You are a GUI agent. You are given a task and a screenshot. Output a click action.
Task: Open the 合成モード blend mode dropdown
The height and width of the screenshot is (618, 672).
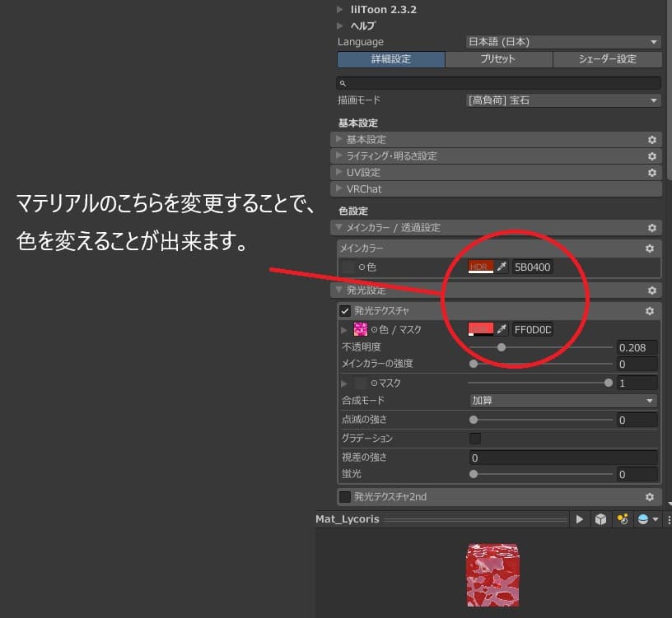click(562, 400)
